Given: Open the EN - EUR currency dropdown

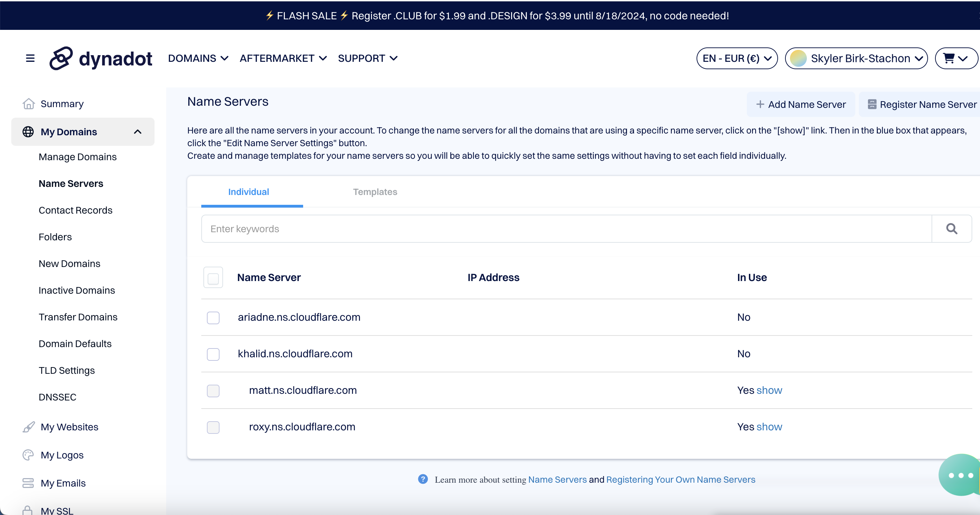Looking at the screenshot, I should (x=737, y=59).
